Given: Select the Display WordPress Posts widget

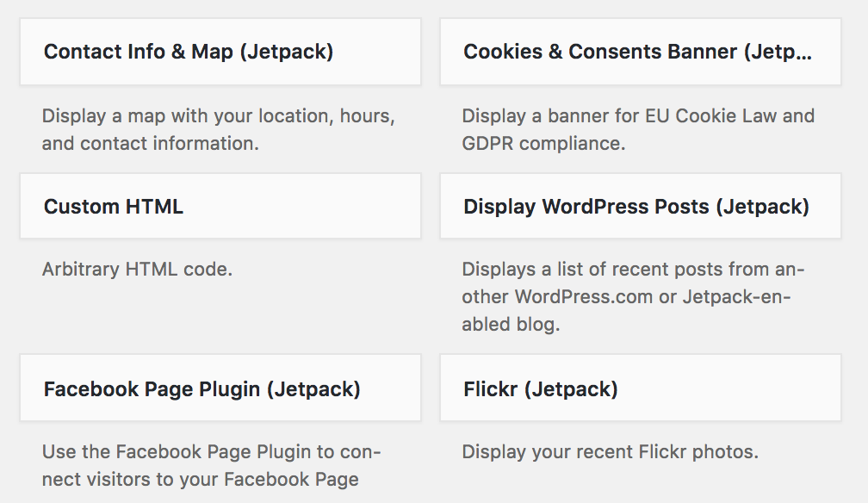Looking at the screenshot, I should pyautogui.click(x=641, y=206).
